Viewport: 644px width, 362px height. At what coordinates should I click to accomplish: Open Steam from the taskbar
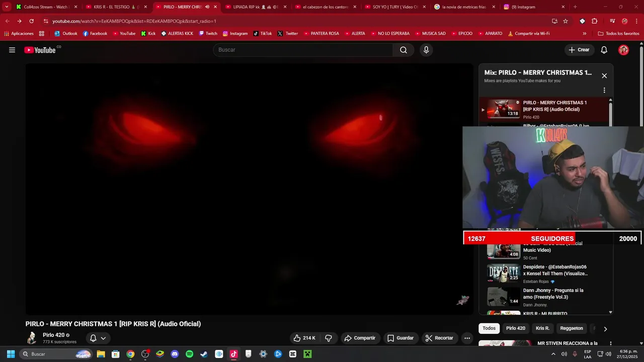click(x=204, y=354)
